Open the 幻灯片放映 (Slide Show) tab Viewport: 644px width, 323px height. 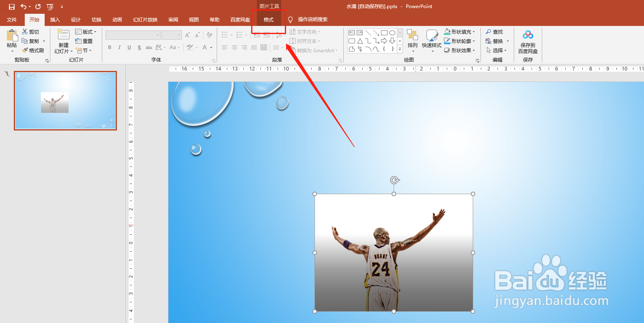pos(145,19)
